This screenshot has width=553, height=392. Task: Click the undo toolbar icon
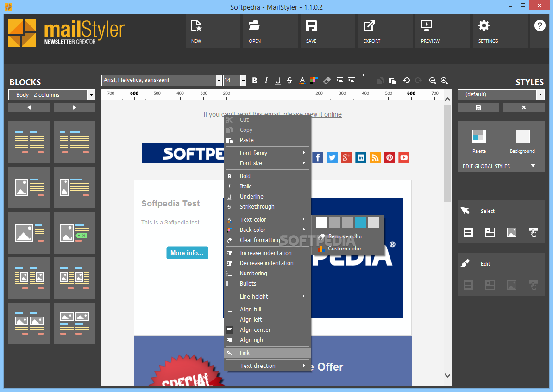coord(406,81)
